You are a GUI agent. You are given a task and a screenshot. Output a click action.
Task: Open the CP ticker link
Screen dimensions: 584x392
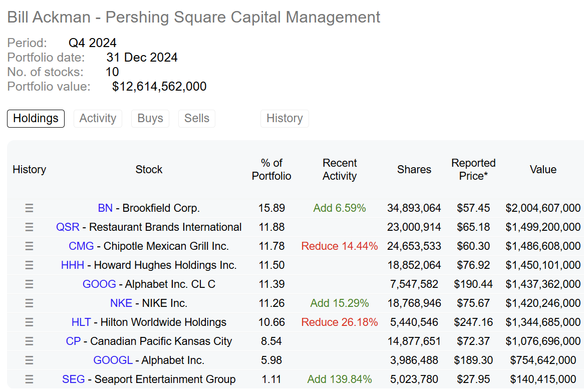tap(73, 341)
